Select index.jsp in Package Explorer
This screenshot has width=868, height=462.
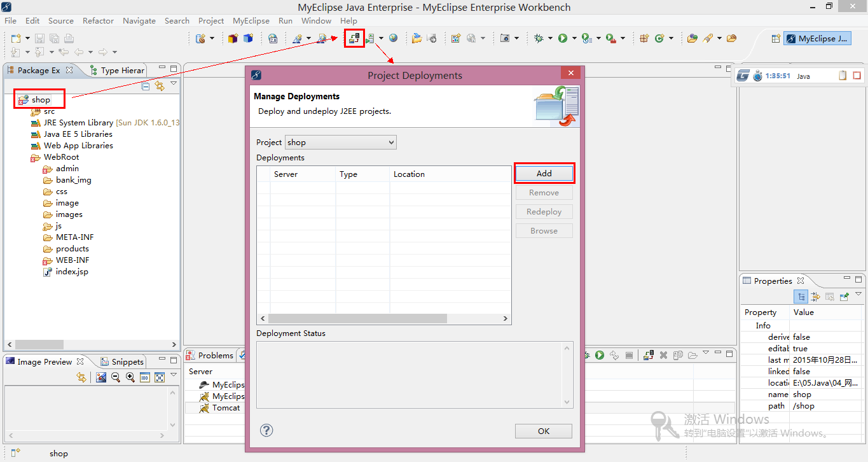coord(72,271)
